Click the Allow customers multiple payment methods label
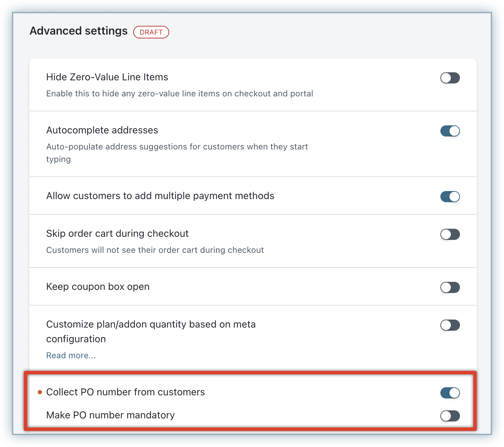Image resolution: width=504 pixels, height=447 pixels. tap(160, 196)
